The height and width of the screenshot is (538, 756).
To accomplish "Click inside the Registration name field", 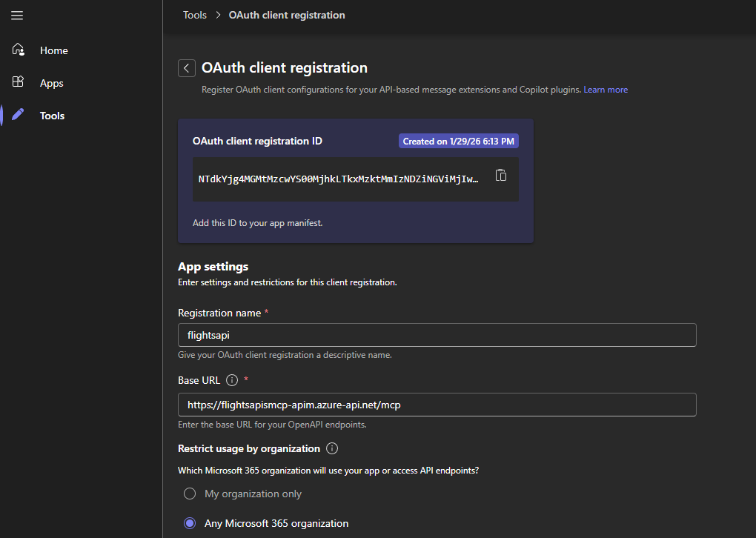I will click(437, 335).
